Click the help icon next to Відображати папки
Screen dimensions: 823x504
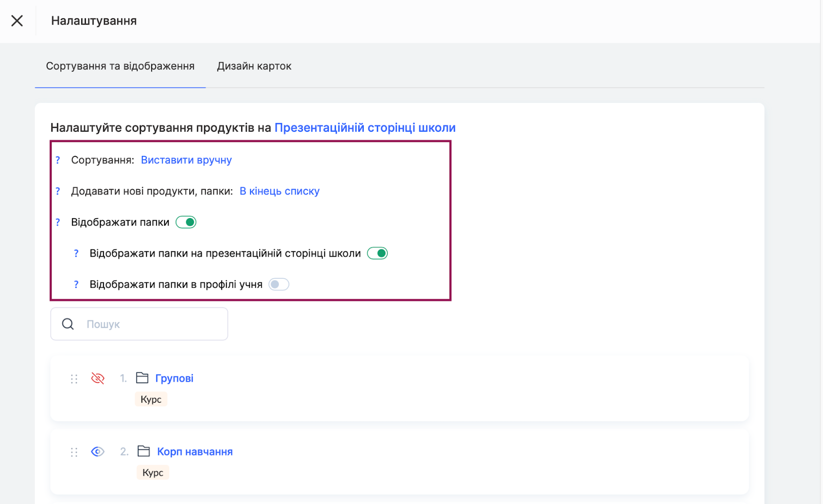tap(58, 222)
